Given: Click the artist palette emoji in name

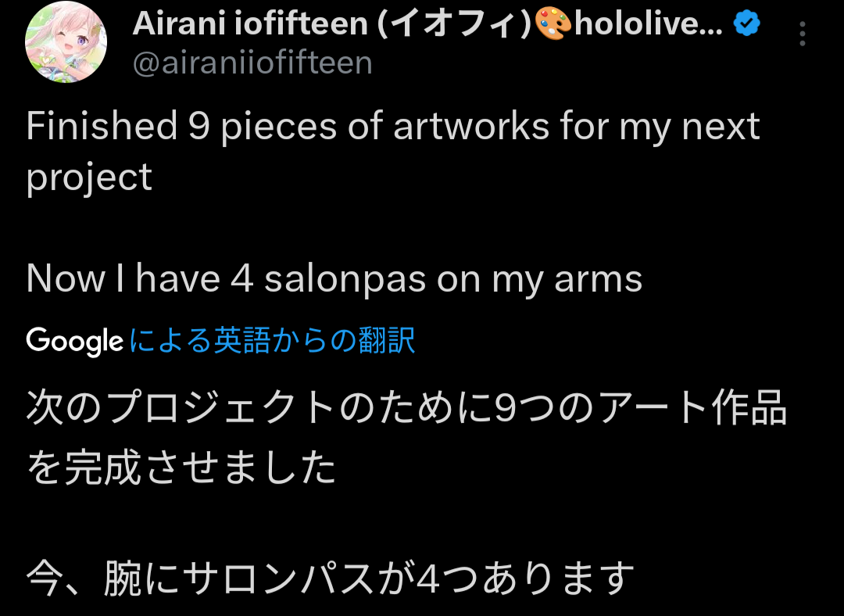Looking at the screenshot, I should [x=553, y=23].
